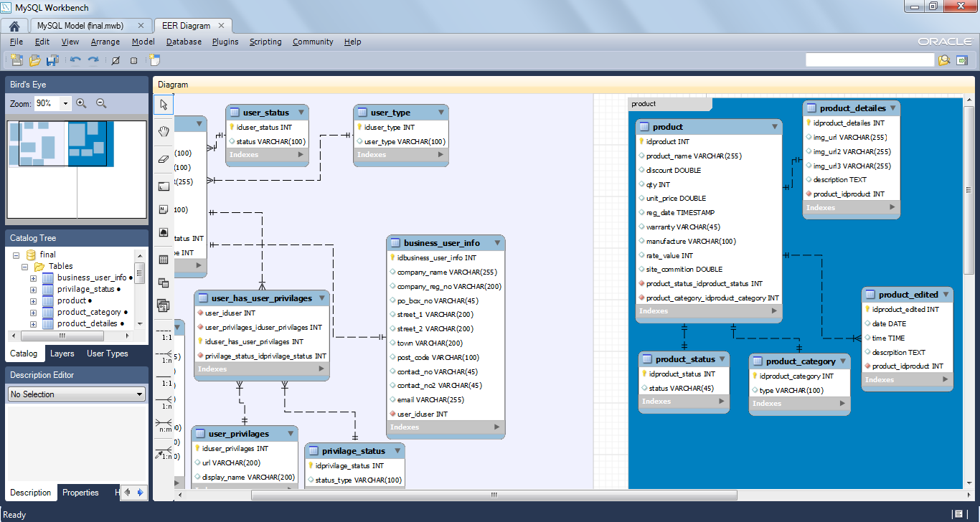Viewport: 980px width, 522px height.
Task: Pick the Place an Image tool
Action: pos(163,232)
